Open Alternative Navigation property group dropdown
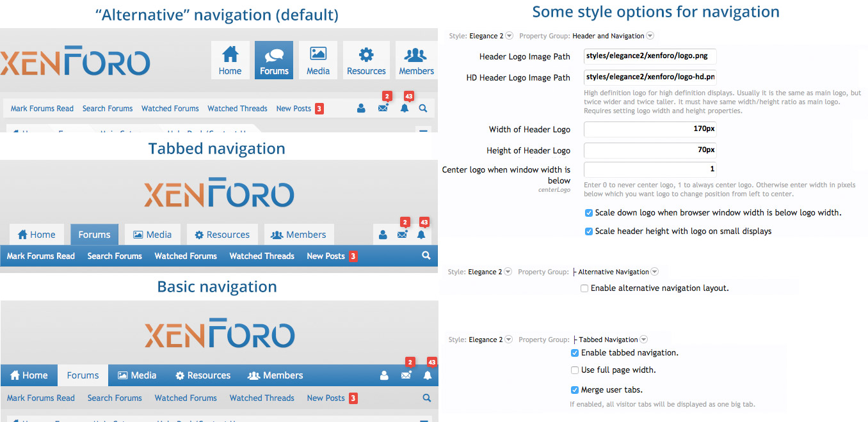The height and width of the screenshot is (422, 868). [x=654, y=272]
